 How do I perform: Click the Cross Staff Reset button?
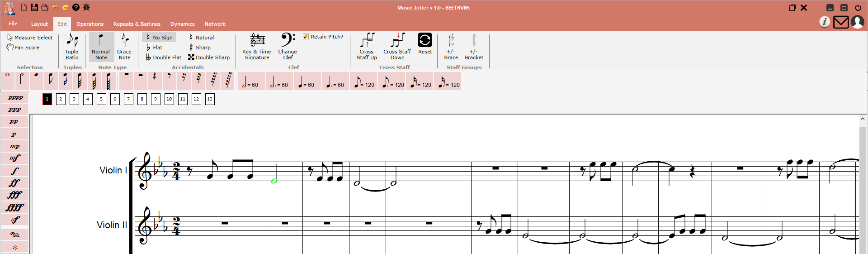(425, 44)
